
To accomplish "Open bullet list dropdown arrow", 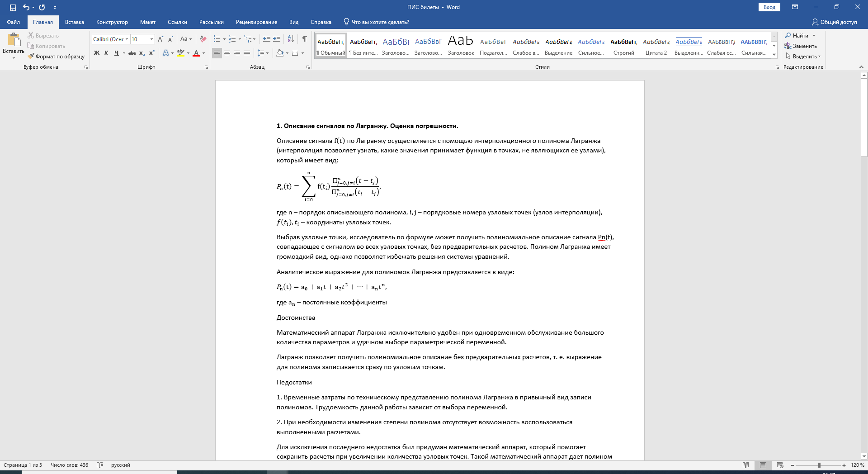I will coord(224,39).
